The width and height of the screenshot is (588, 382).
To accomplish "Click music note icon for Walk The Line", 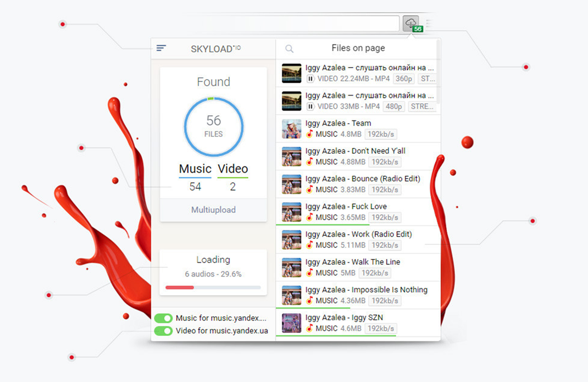I will [x=310, y=273].
